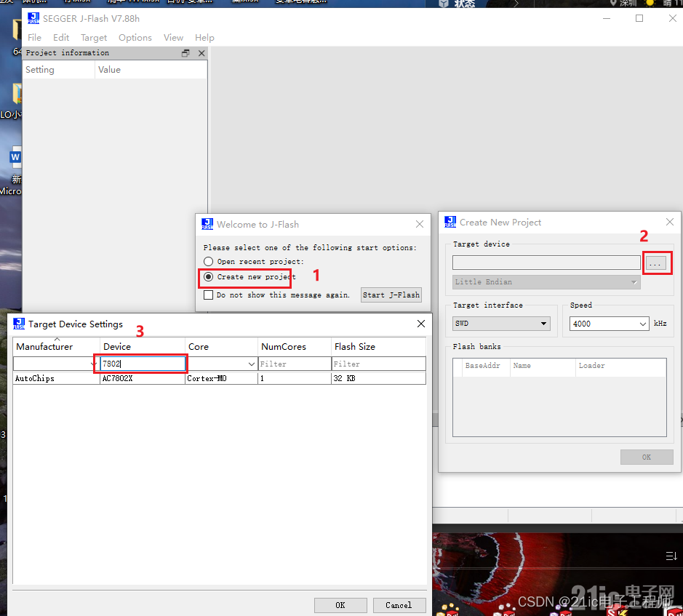This screenshot has height=616, width=683.
Task: Open the View menu
Action: [173, 38]
